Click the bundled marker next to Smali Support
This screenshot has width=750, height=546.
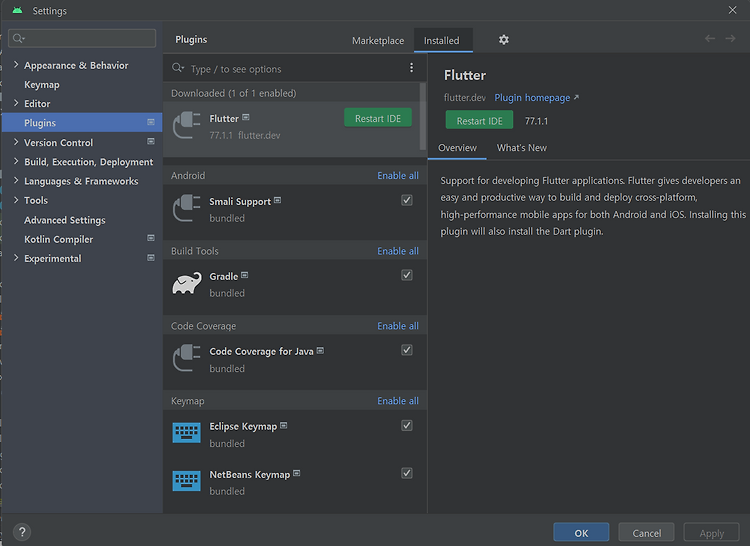(x=277, y=200)
